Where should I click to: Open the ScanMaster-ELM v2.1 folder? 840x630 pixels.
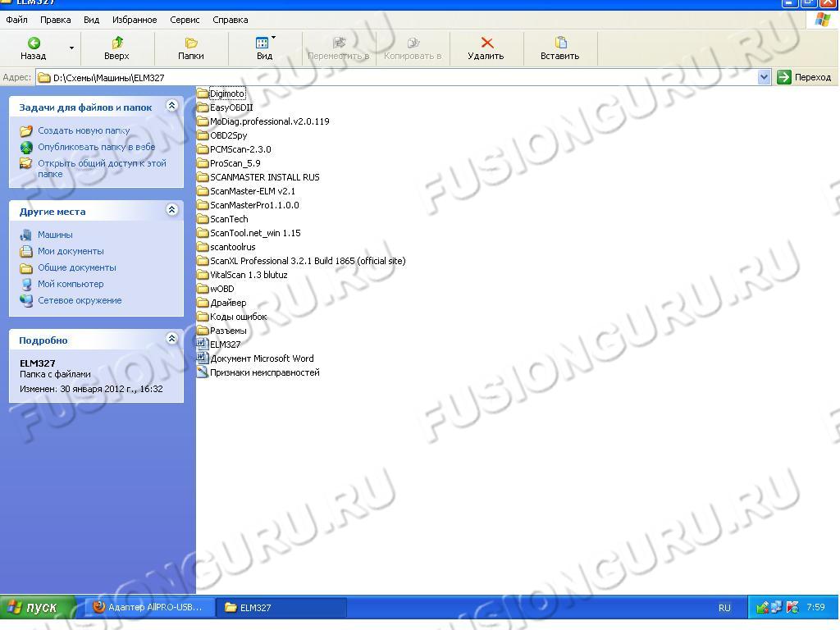click(252, 191)
